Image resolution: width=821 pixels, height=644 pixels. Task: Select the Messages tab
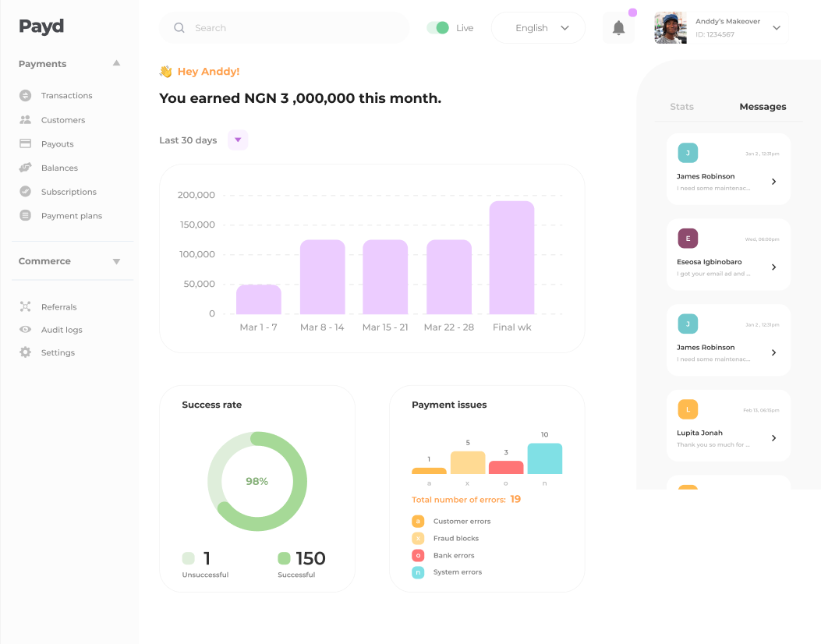click(762, 107)
